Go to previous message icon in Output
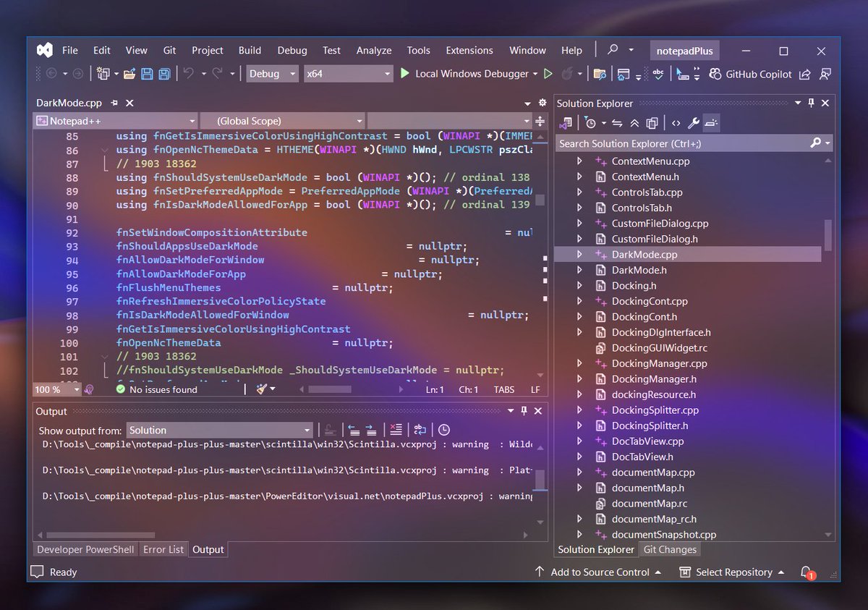The height and width of the screenshot is (610, 868). pos(354,430)
